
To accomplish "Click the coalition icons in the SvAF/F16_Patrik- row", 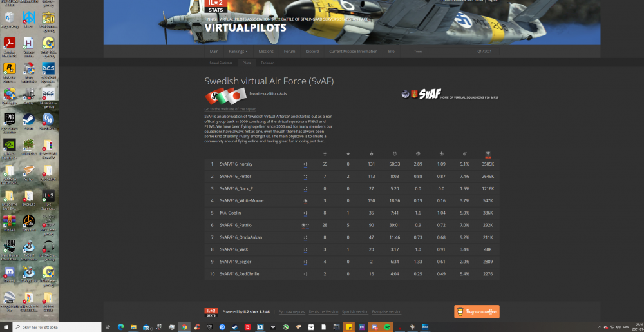I will (305, 225).
